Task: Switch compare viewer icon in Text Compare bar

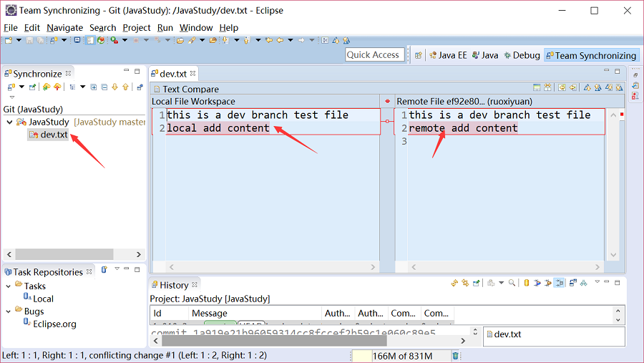Action: 537,87
